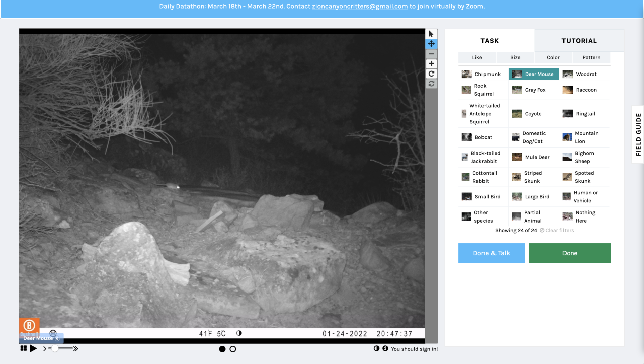This screenshot has height=364, width=644.
Task: Open image metadata info icon
Action: click(x=385, y=348)
